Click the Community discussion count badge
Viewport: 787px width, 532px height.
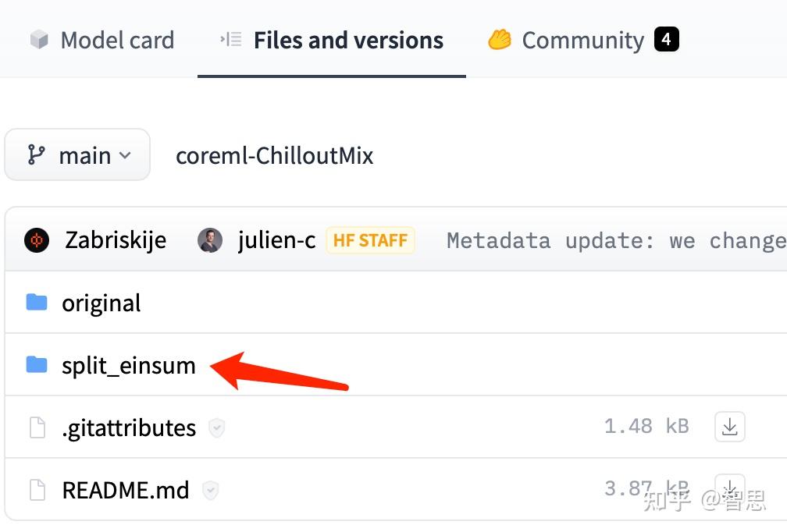pos(666,38)
